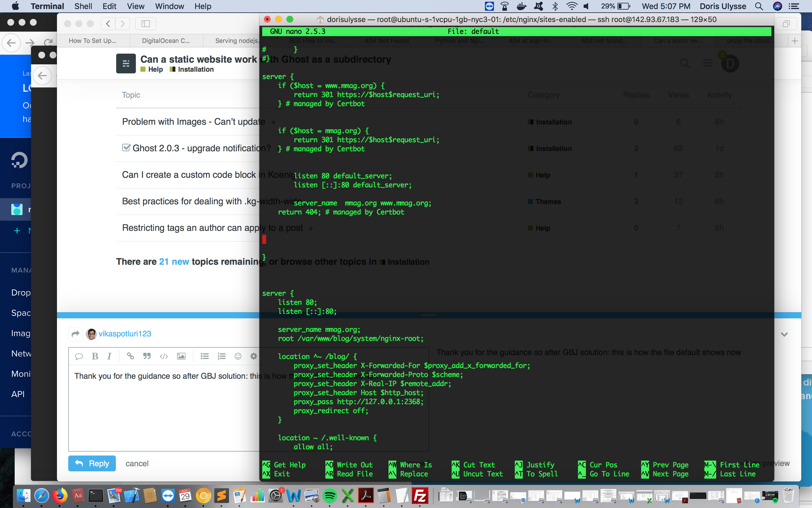Image resolution: width=812 pixels, height=508 pixels.
Task: Click the Bold formatting icon in editor
Action: click(95, 356)
